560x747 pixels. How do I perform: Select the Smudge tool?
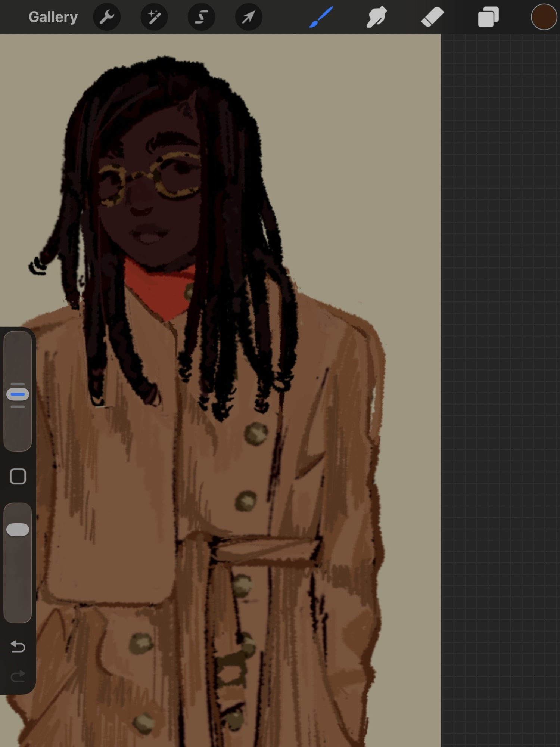(x=376, y=17)
